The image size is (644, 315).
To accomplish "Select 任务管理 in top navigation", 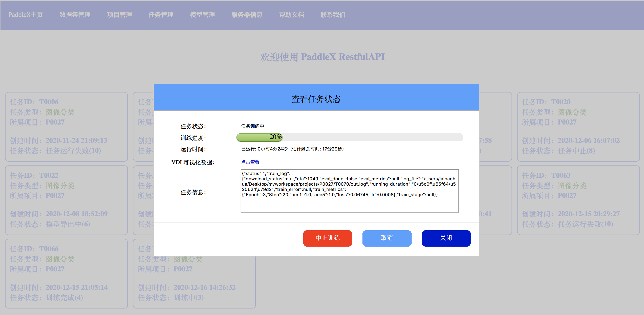I will 161,15.
